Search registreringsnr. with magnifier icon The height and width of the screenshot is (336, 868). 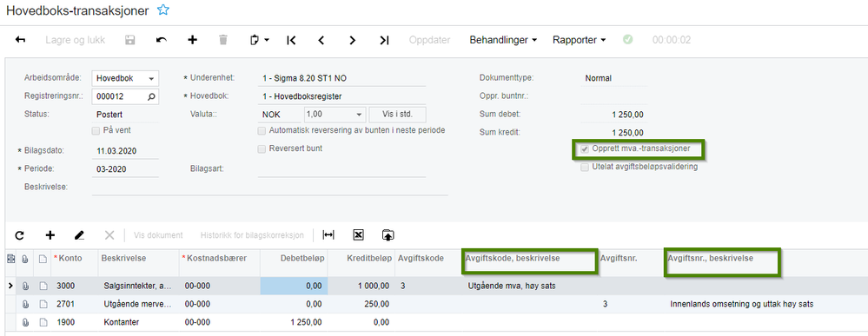coord(151,96)
